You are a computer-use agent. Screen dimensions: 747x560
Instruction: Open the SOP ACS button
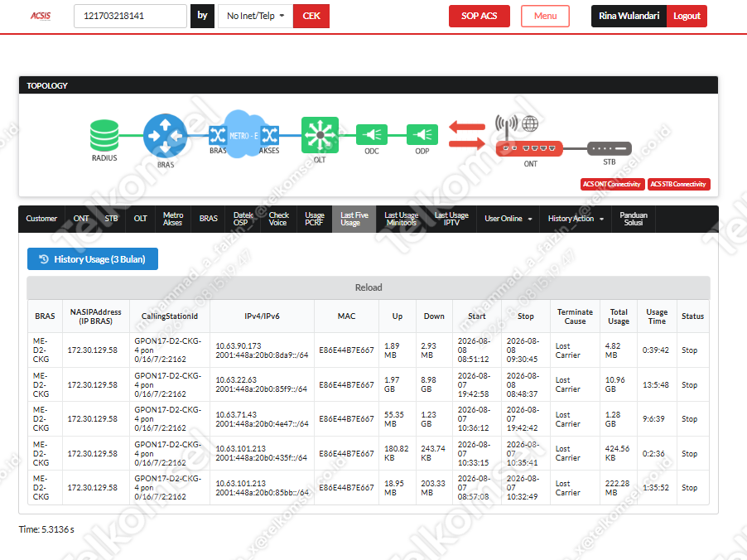(479, 17)
